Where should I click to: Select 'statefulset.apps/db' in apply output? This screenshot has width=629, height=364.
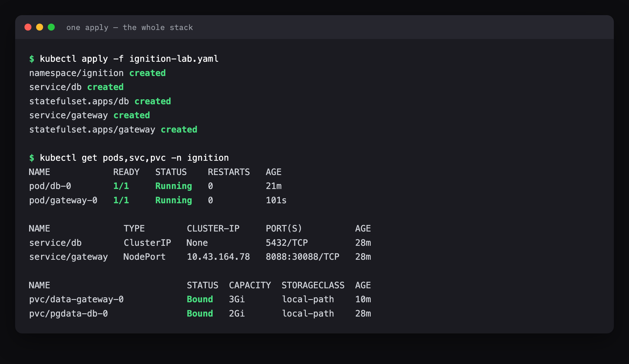[x=79, y=101]
